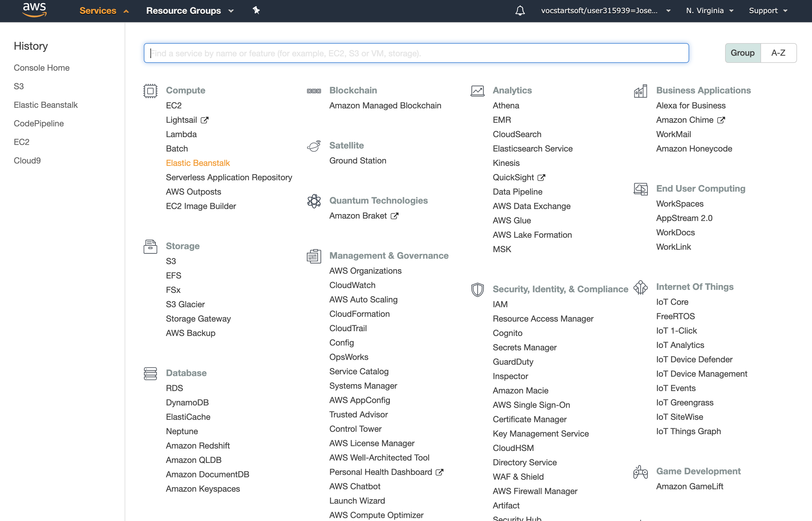Click the Quantum Technologies atom icon
Image resolution: width=812 pixels, height=521 pixels.
coord(314,201)
